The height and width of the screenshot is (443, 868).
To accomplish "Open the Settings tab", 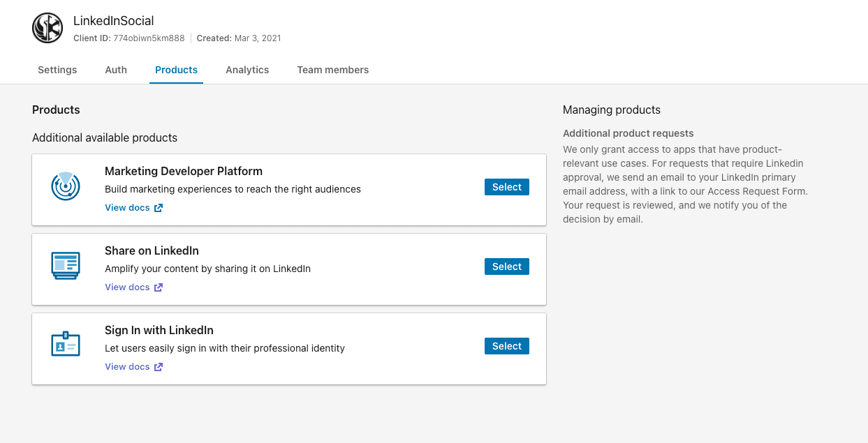I will [57, 70].
